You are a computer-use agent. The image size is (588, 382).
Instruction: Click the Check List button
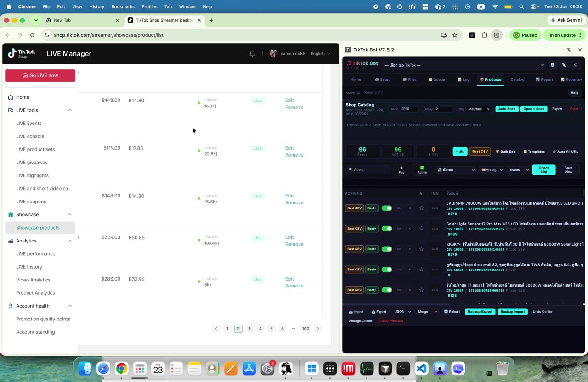[544, 170]
